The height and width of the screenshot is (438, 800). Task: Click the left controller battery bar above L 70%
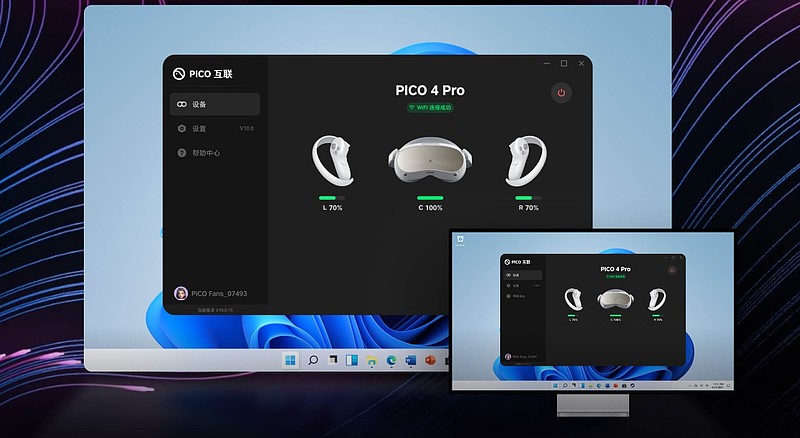[x=332, y=198]
